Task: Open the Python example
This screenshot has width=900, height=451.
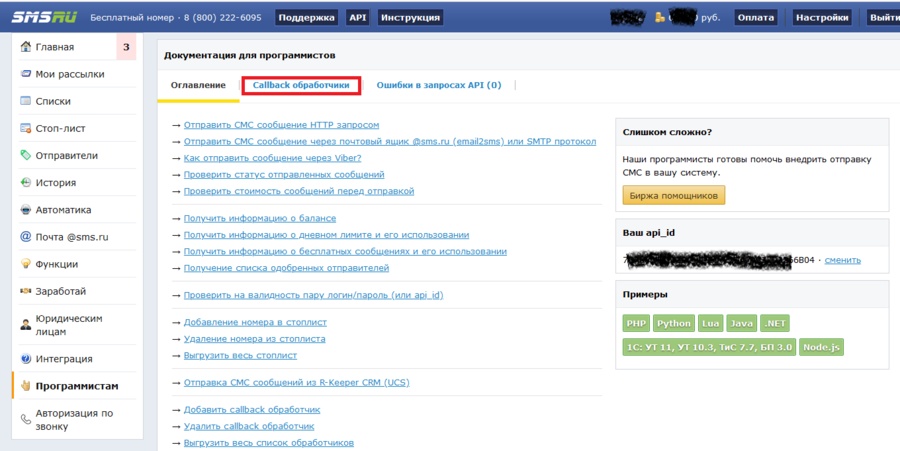Action: coord(674,323)
